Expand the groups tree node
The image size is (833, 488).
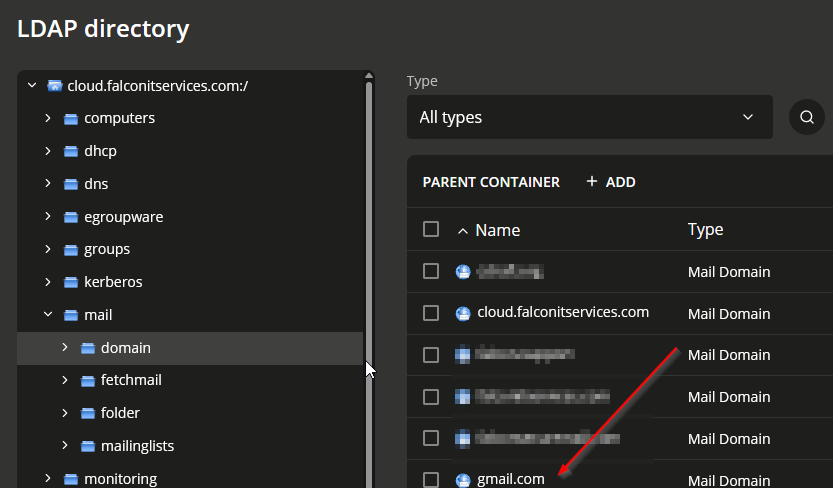pos(48,249)
